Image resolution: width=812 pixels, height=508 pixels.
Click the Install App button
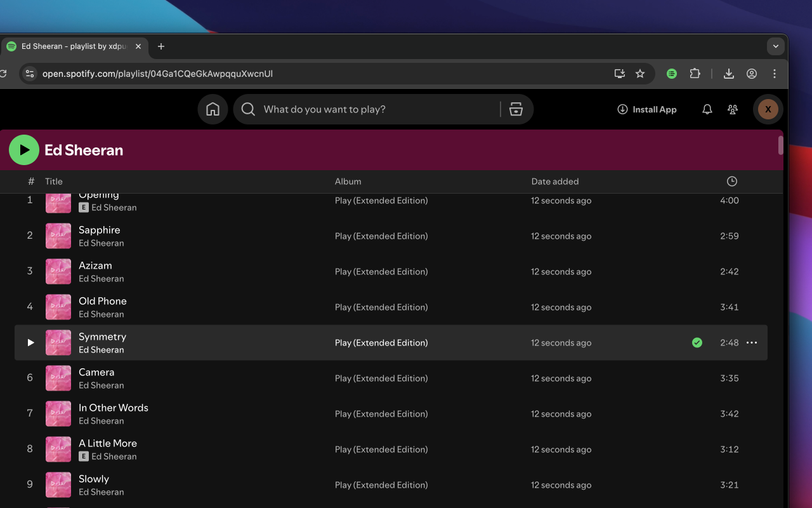[647, 109]
